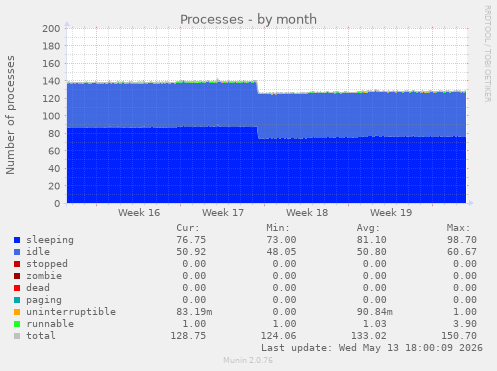Click the total legend color swatch
The width and height of the screenshot is (497, 371).
(x=17, y=336)
